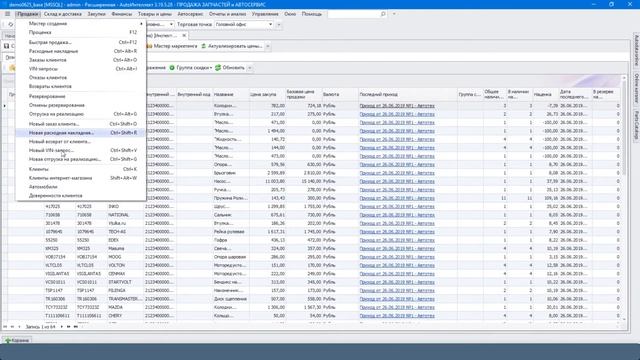The image size is (640, 360).
Task: Open the Закупки menu
Action: click(x=96, y=14)
